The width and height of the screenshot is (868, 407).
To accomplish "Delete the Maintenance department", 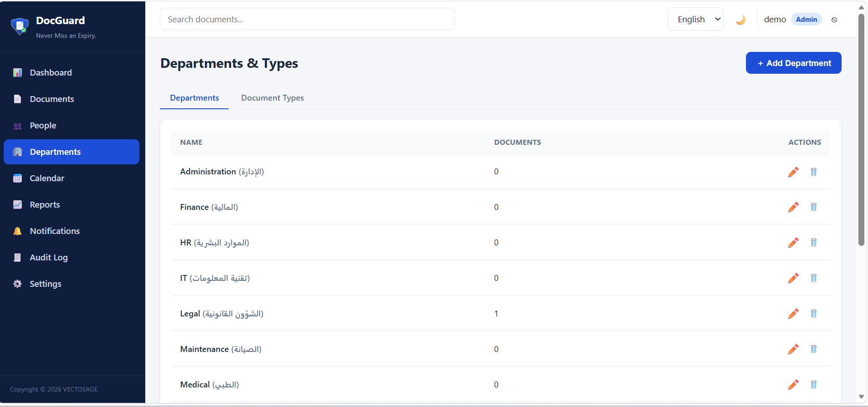I will click(x=814, y=349).
